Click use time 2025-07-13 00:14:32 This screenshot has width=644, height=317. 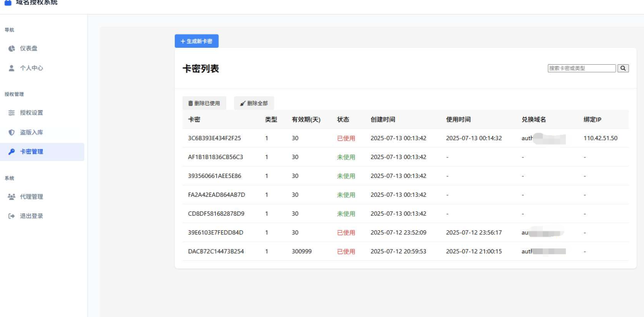click(474, 138)
